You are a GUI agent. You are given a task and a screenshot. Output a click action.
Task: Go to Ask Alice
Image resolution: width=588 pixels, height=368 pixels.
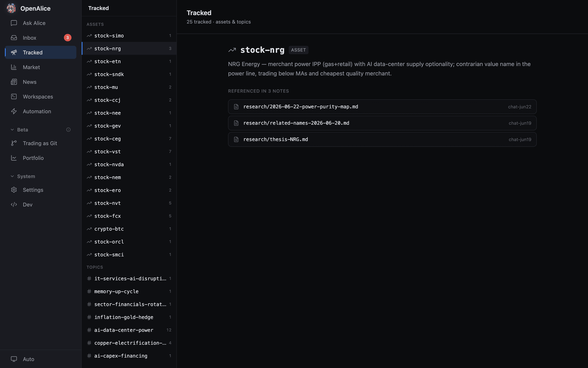click(41, 23)
